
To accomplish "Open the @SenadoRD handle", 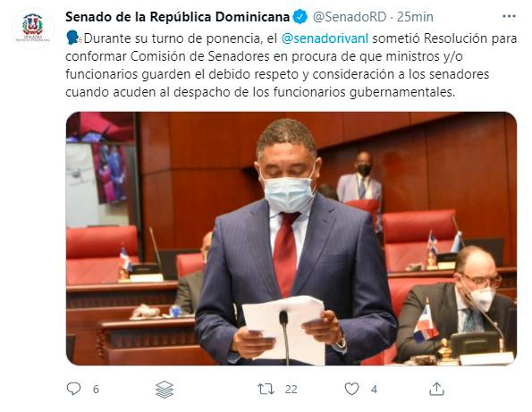I will 349,17.
